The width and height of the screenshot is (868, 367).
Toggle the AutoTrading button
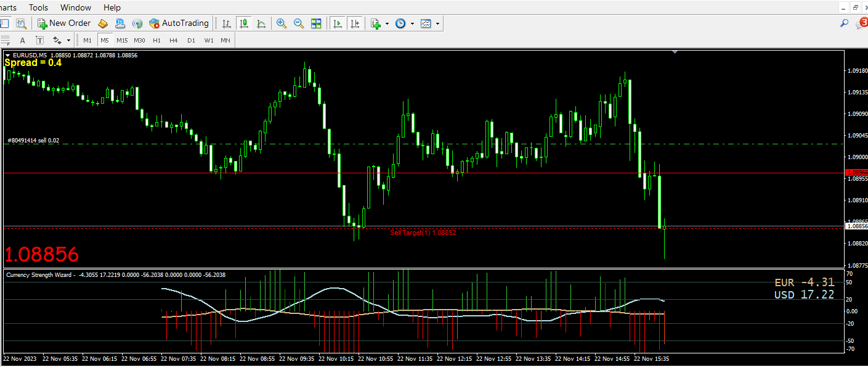(179, 23)
